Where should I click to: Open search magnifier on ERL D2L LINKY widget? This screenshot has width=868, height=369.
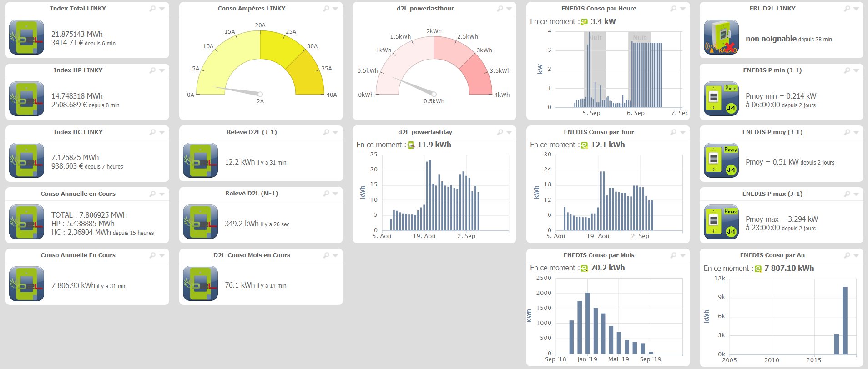(847, 9)
